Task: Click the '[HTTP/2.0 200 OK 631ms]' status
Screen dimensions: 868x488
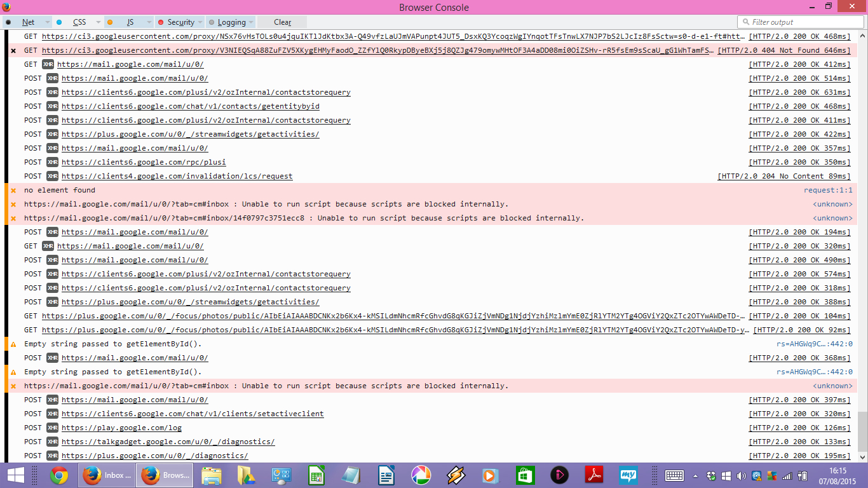Action: 799,92
